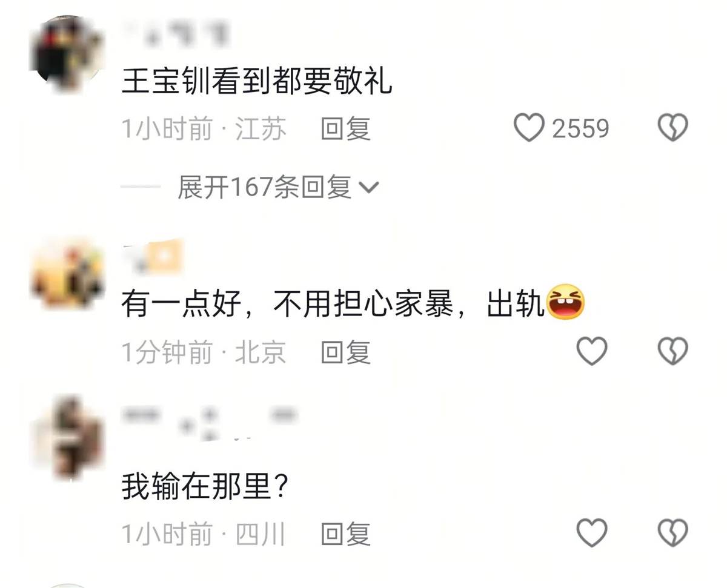Like the 王宝钏看到都要敬礼 comment
The image size is (727, 588).
click(529, 128)
